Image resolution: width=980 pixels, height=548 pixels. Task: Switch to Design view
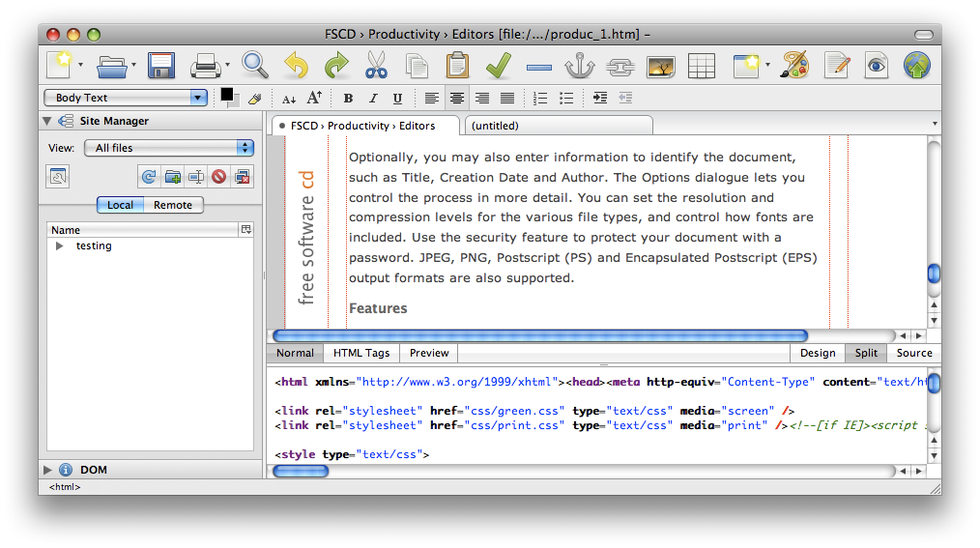click(x=818, y=353)
